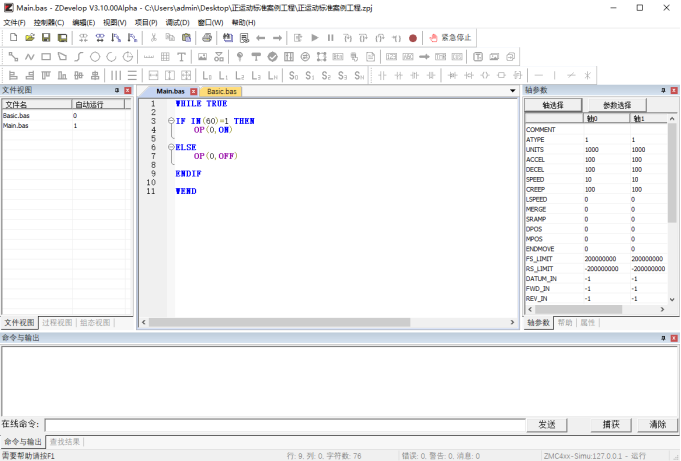Switch to the 过程视图 tab
This screenshot has width=681, height=461.
click(x=57, y=322)
